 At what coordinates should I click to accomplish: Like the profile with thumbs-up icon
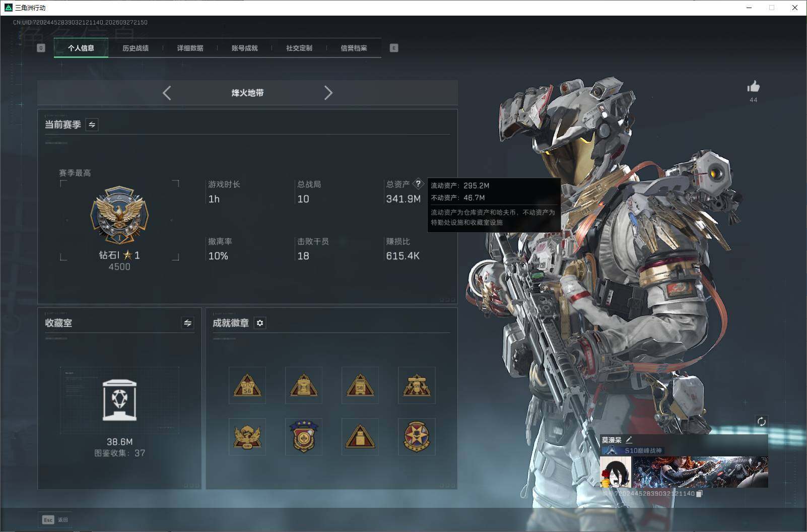[754, 87]
